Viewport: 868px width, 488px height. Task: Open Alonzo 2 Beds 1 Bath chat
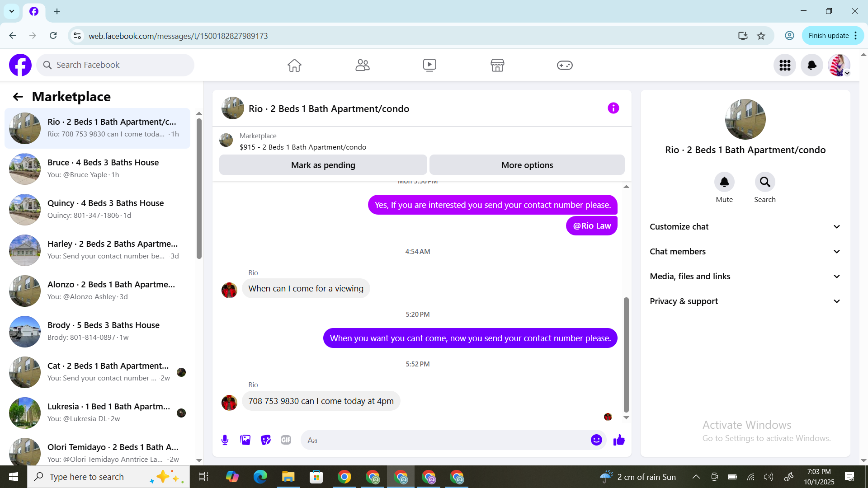(x=97, y=291)
